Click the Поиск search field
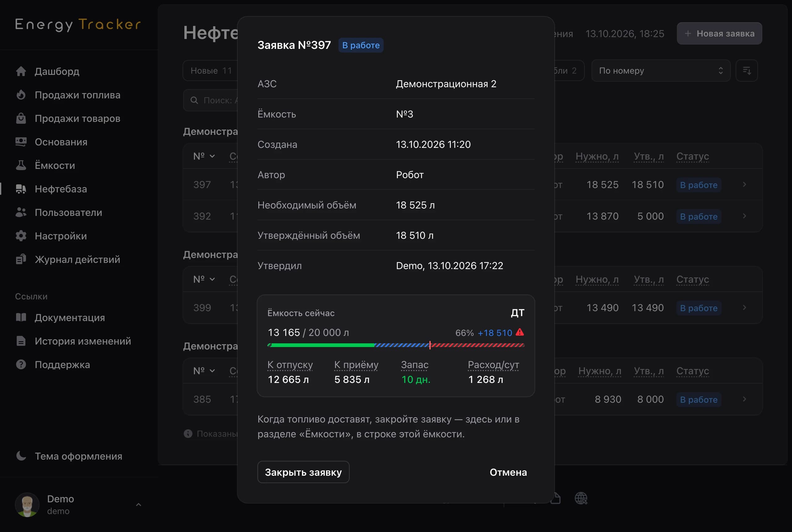The width and height of the screenshot is (792, 532). coord(210,100)
